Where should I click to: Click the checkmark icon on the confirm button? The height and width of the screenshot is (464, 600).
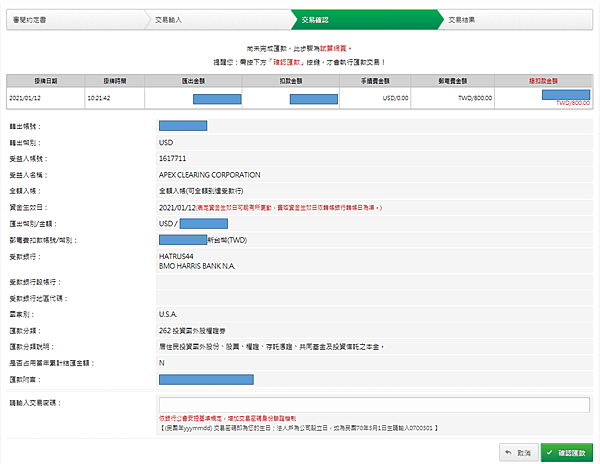[549, 453]
